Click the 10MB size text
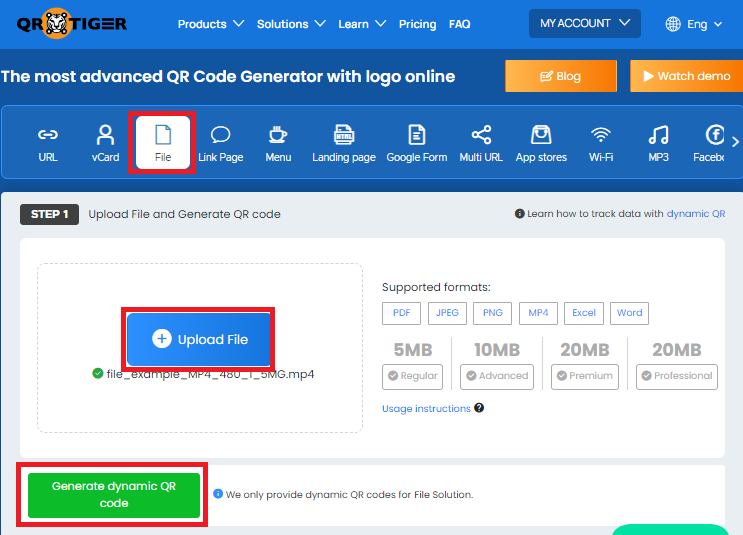 (497, 350)
